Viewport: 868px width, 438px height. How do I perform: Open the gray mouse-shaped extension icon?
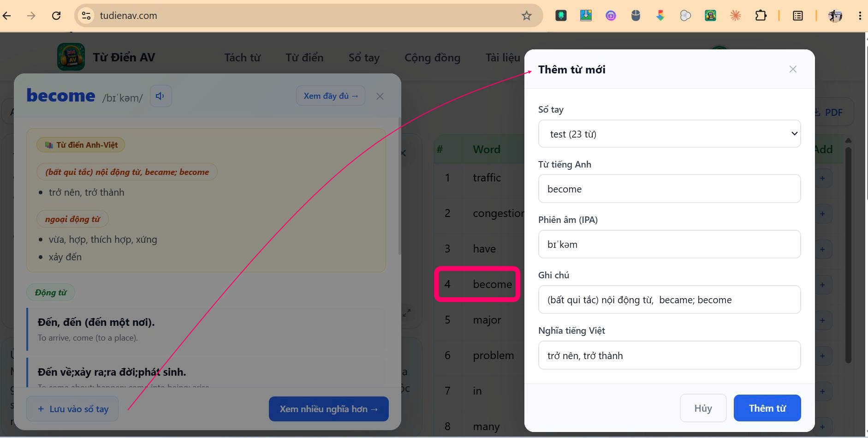(x=636, y=16)
